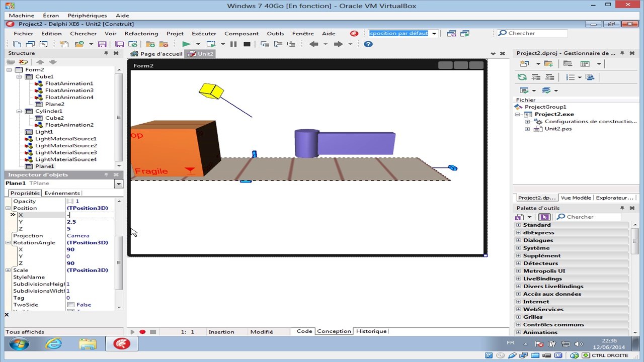644x362 pixels.
Task: Open the Run button dropdown arrow
Action: [x=198, y=44]
